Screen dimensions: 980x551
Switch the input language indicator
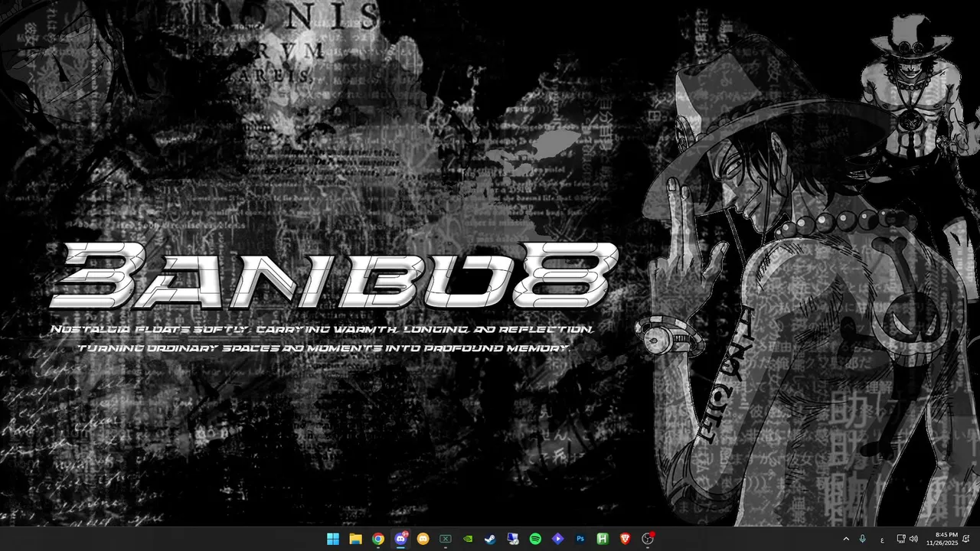(882, 540)
